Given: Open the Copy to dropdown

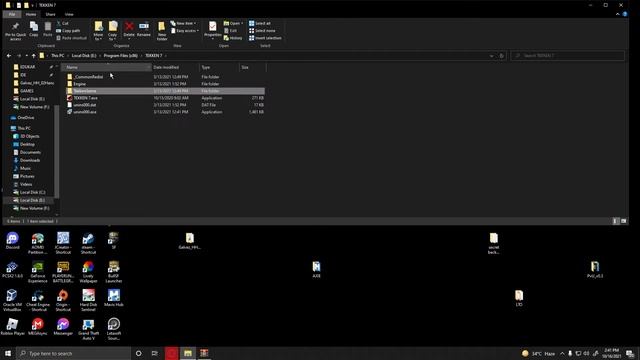Looking at the screenshot, I should click(113, 31).
